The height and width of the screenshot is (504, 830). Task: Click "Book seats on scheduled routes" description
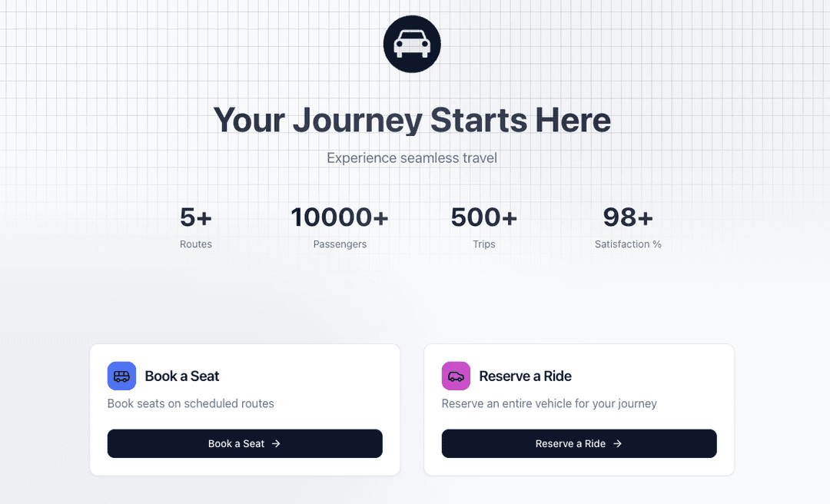[191, 403]
